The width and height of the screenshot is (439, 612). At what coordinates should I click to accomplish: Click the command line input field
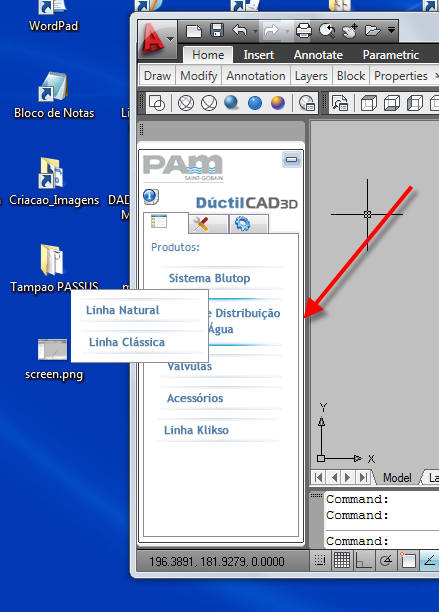point(382,541)
